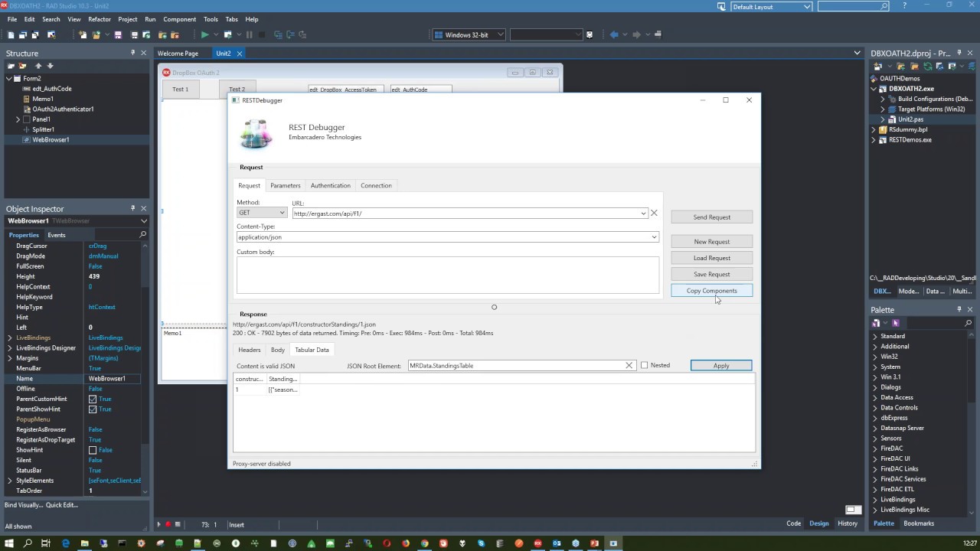This screenshot has height=551, width=980.
Task: Clear the JSON Root Element field
Action: [x=629, y=365]
